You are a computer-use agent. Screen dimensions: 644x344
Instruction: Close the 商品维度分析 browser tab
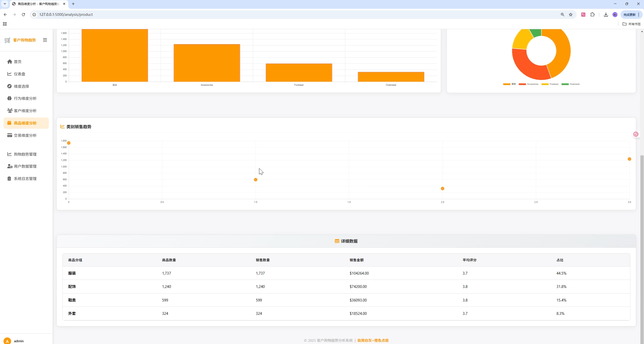pos(64,4)
